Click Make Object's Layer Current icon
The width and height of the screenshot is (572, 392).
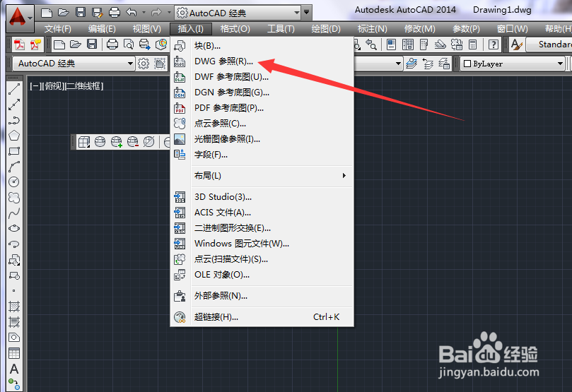(x=412, y=64)
